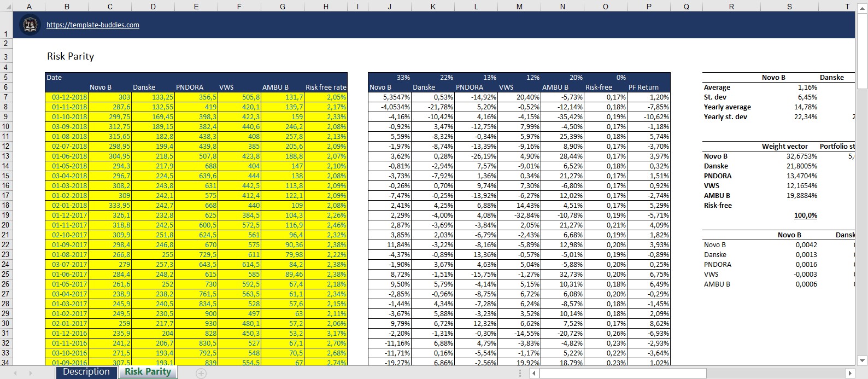Select the Risk Parity sheet tab
868x379 pixels.
pyautogui.click(x=148, y=372)
